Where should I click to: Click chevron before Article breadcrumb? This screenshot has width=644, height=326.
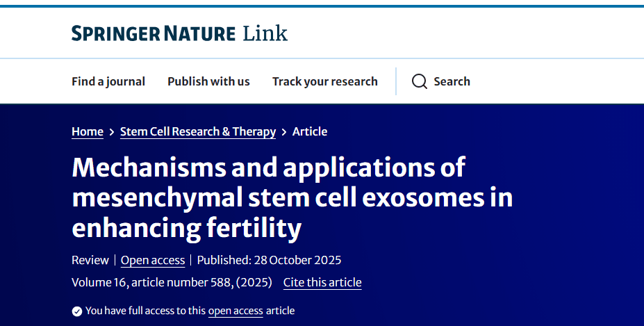coord(284,132)
